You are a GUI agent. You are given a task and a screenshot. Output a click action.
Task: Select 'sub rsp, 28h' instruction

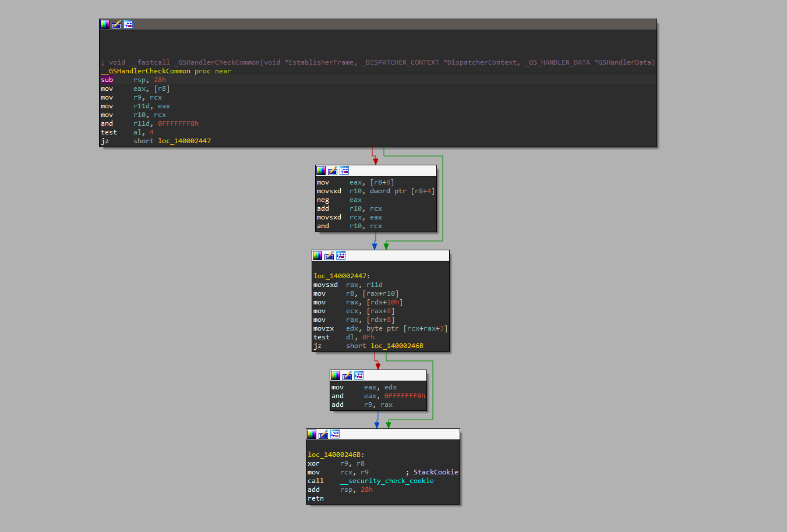pyautogui.click(x=133, y=80)
